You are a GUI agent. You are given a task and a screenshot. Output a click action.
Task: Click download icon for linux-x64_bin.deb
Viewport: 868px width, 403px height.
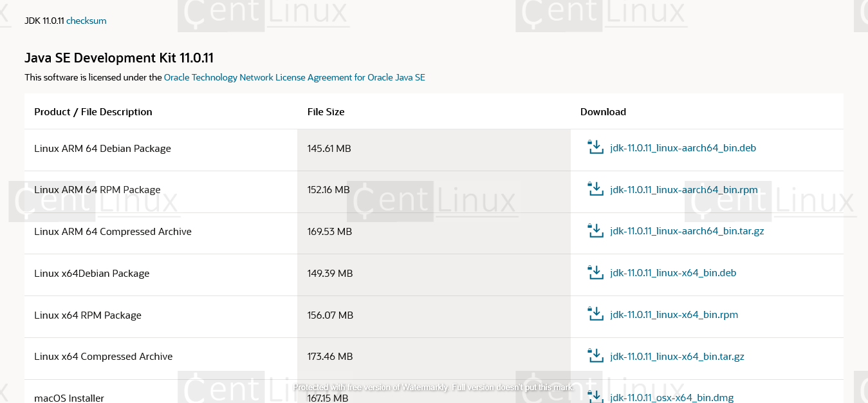(x=596, y=272)
